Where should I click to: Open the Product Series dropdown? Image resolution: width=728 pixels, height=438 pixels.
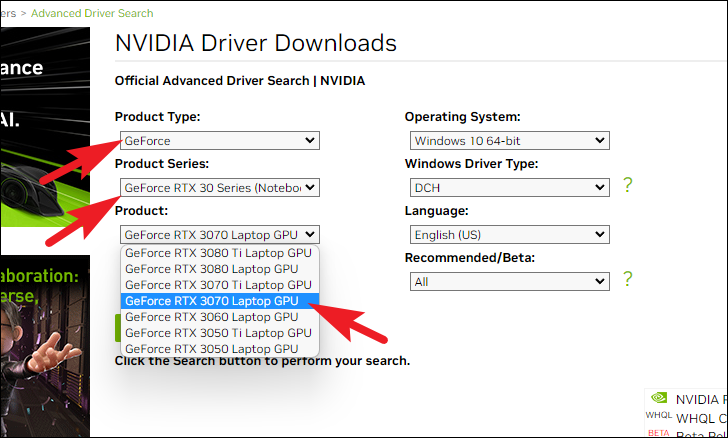(x=220, y=188)
